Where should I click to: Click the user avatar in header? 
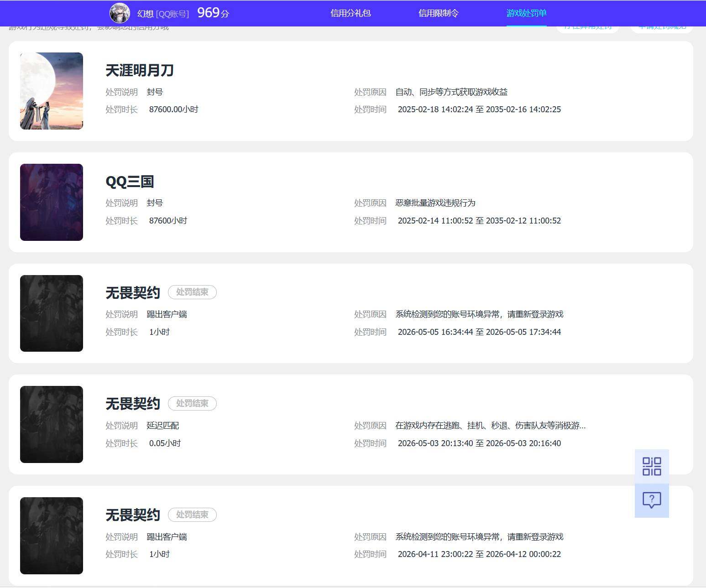tap(120, 13)
